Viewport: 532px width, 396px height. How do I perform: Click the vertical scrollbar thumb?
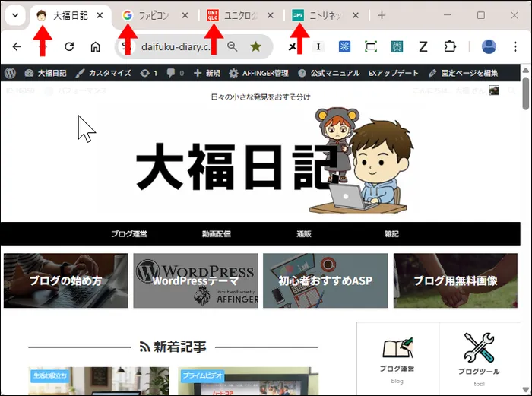[x=526, y=93]
